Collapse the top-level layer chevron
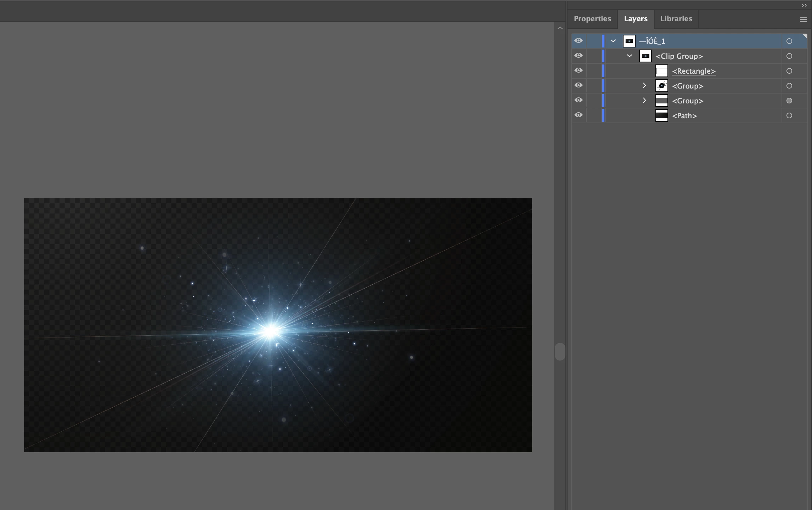Viewport: 812px width, 510px height. [x=613, y=41]
